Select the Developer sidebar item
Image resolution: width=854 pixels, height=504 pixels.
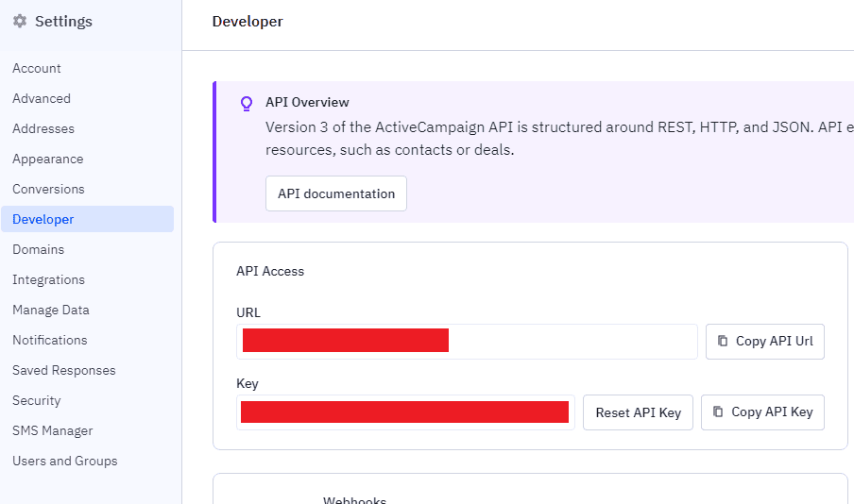click(87, 219)
